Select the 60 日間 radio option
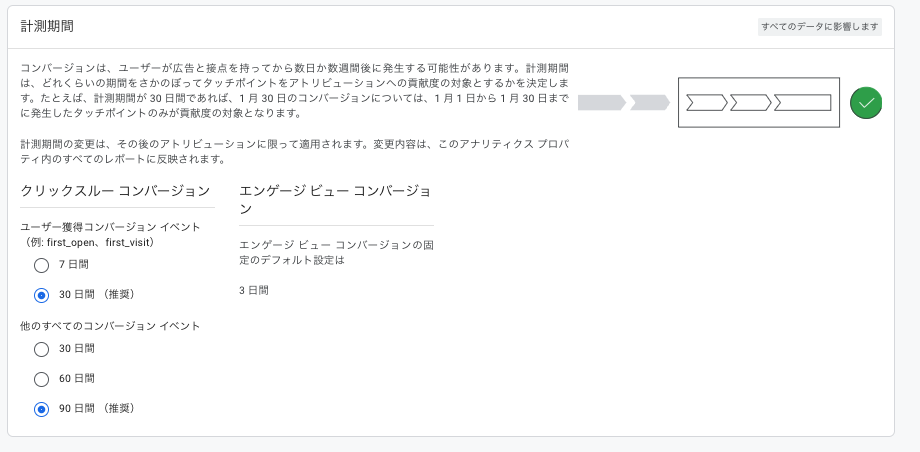The height and width of the screenshot is (452, 920). (41, 379)
